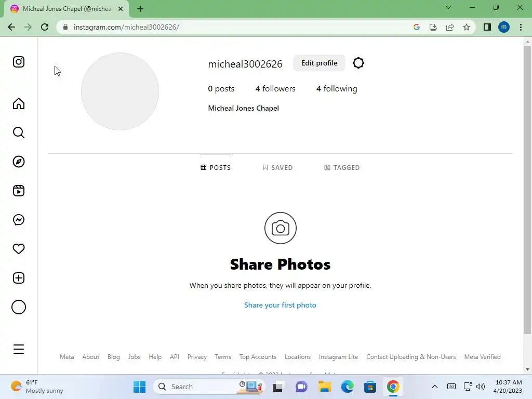Open the profile avatar in sidebar
The image size is (532, 399).
19,307
